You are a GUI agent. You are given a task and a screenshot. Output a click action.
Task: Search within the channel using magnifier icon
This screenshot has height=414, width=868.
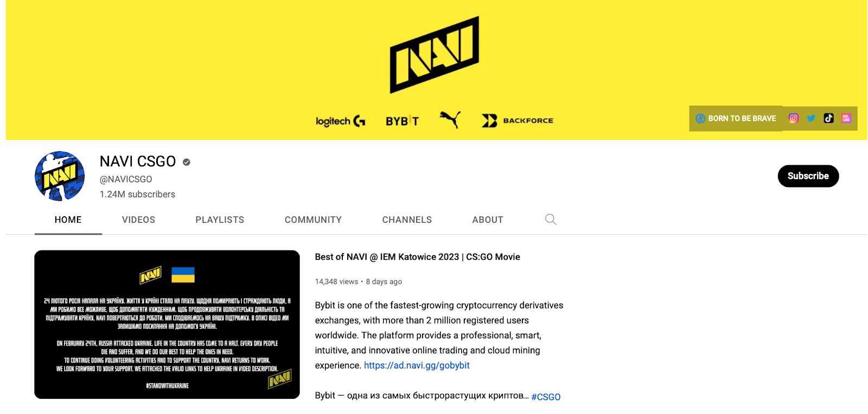pos(551,219)
